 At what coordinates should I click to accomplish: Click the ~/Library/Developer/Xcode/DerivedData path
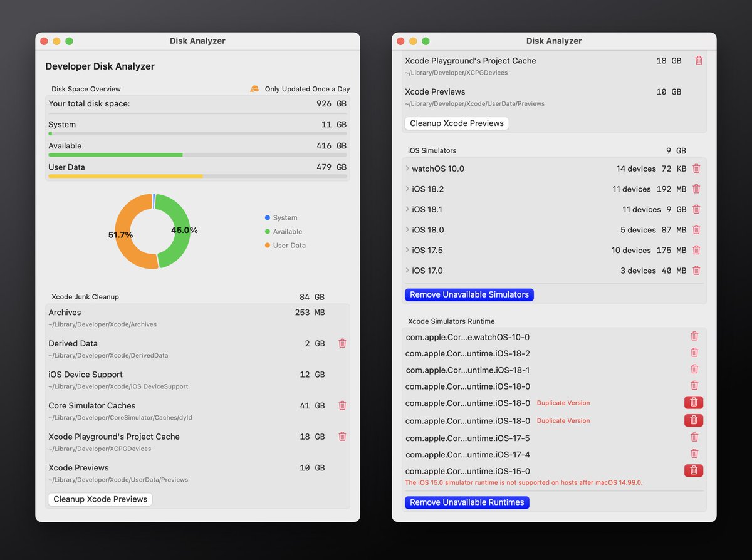tap(108, 355)
